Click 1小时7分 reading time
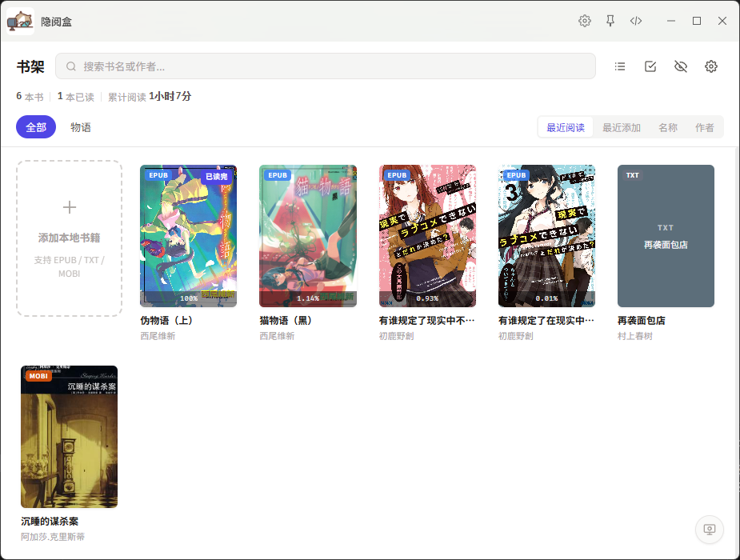Screen dimensions: 740x560 [170, 96]
